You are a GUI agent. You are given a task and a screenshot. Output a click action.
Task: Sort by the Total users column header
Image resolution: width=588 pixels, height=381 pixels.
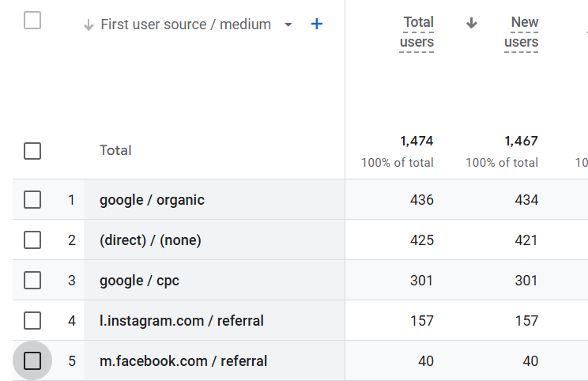tap(417, 32)
